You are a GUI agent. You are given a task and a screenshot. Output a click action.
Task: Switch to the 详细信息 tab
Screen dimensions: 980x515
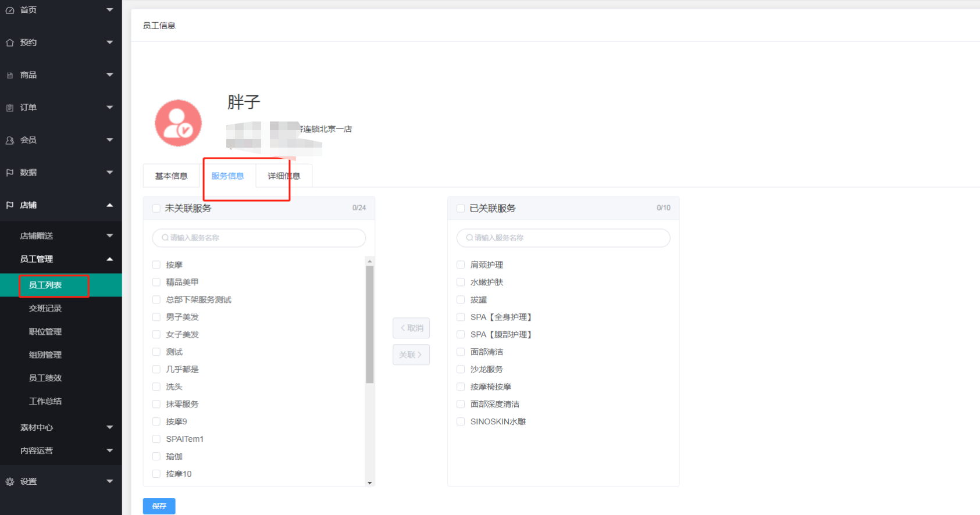click(x=284, y=176)
